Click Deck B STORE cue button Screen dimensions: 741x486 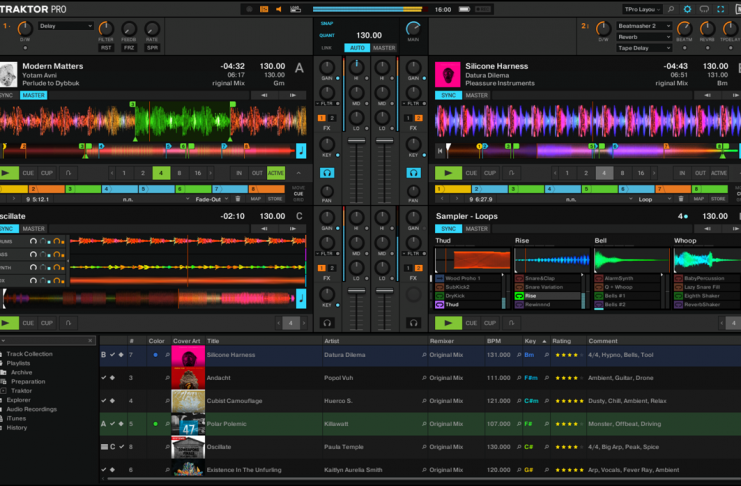pos(718,199)
